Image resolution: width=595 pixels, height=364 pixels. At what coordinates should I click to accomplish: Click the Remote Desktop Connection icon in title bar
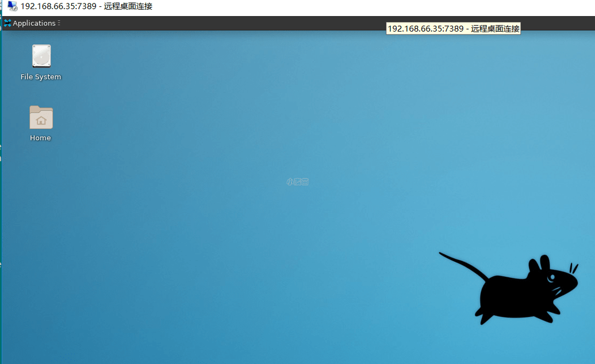[x=12, y=6]
